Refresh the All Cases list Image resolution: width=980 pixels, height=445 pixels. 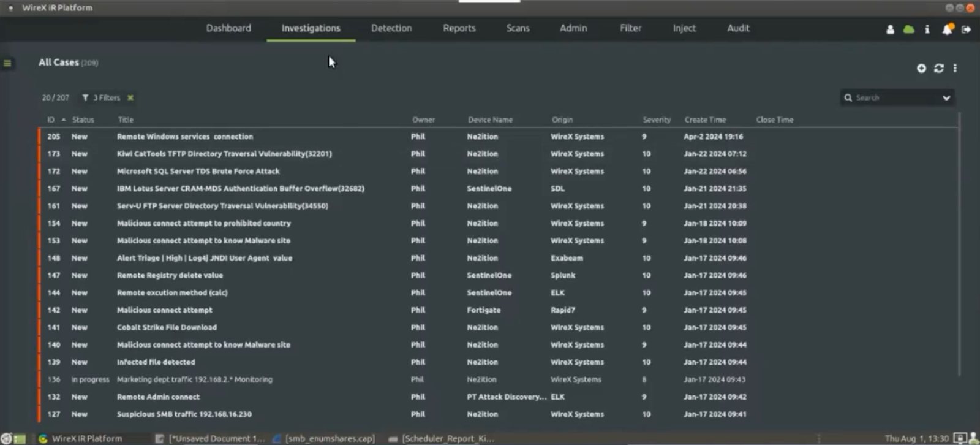point(939,68)
